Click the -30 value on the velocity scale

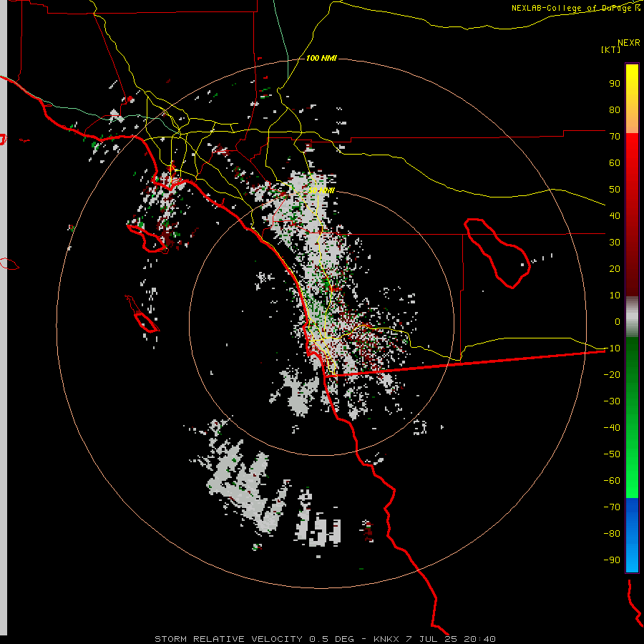coord(612,401)
